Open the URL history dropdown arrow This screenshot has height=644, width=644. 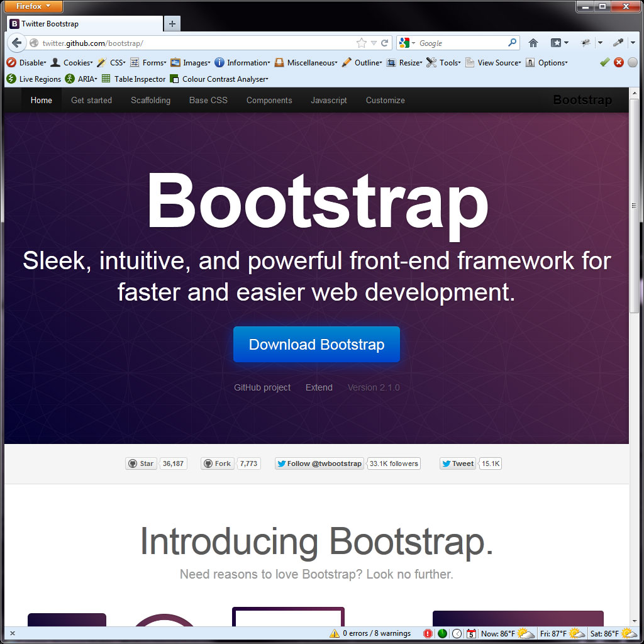[x=374, y=43]
